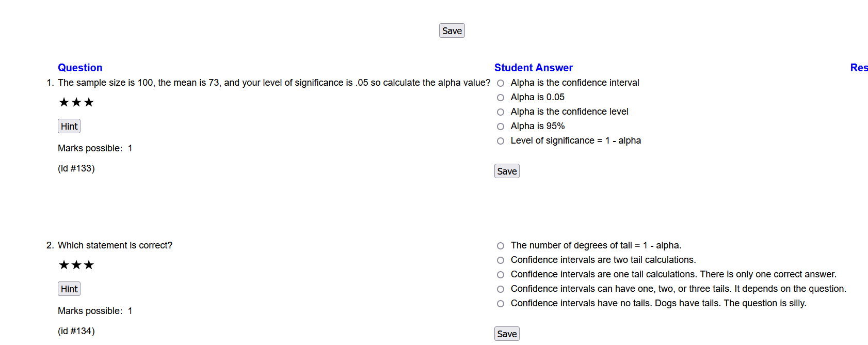Click the third star for question 2

(89, 264)
